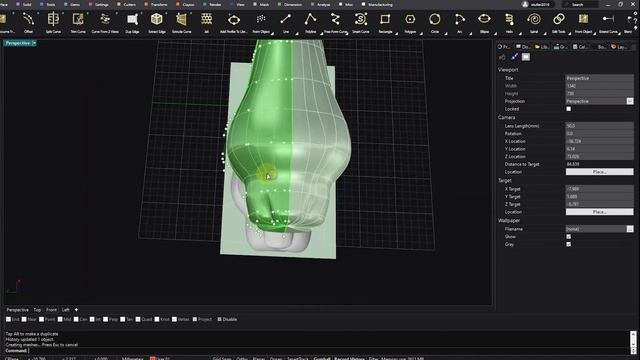640x360 pixels.
Task: Expand the Line tool flyout arrow
Action: pos(297,33)
